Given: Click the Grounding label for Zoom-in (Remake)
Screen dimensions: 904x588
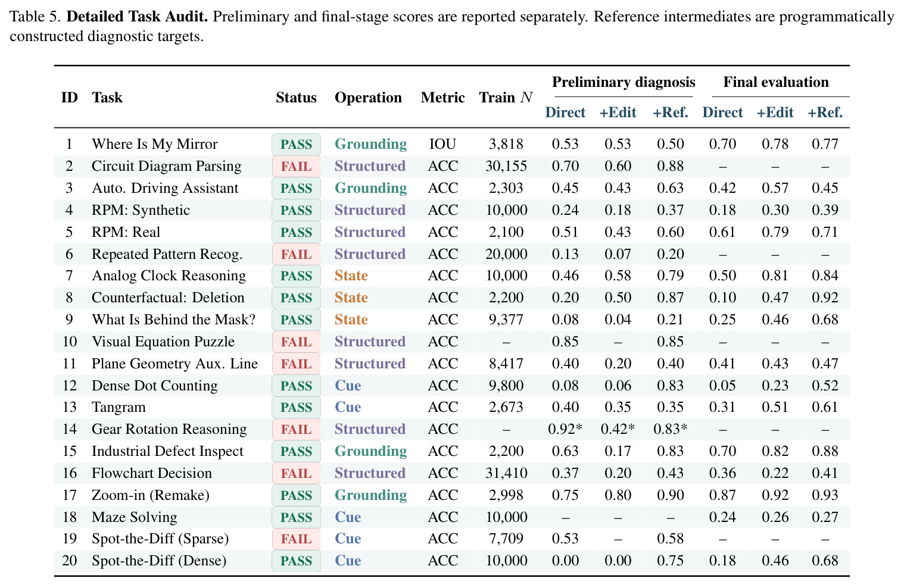Looking at the screenshot, I should click(x=370, y=495).
